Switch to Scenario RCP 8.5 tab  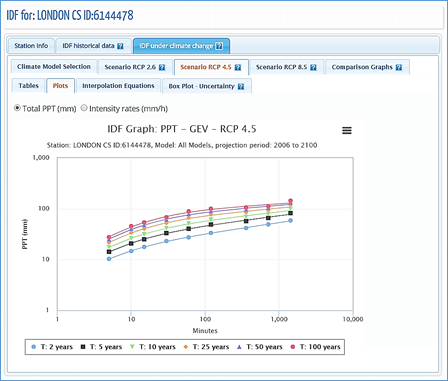coord(286,67)
